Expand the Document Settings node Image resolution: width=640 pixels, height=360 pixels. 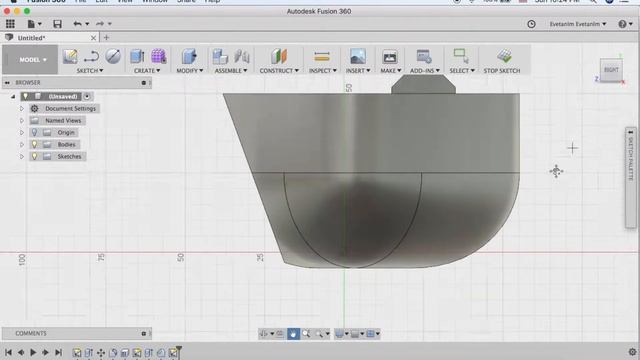tap(22, 109)
